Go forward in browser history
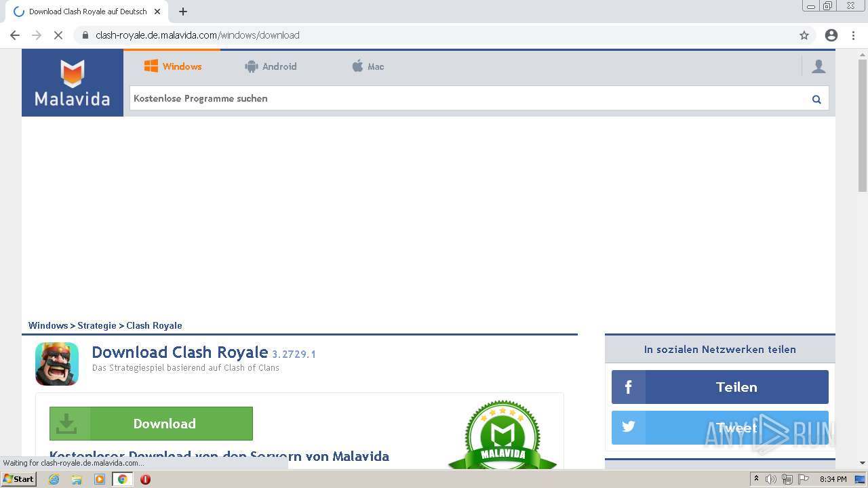The height and width of the screenshot is (488, 868). click(37, 35)
